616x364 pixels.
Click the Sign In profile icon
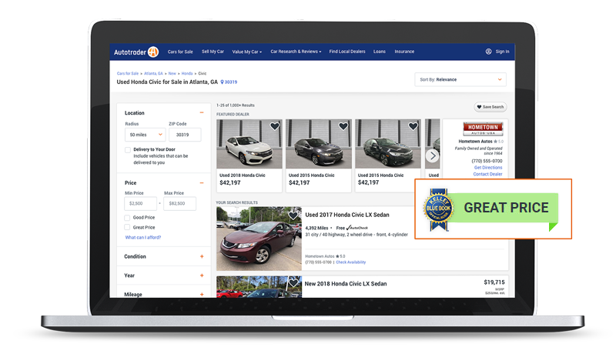point(488,52)
